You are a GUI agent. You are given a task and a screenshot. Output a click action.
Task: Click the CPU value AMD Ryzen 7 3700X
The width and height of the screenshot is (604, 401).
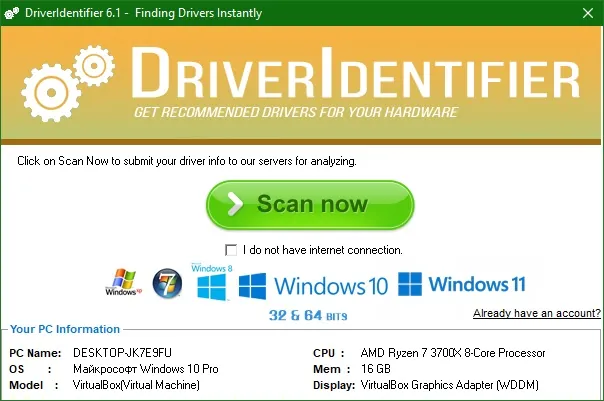tap(453, 353)
